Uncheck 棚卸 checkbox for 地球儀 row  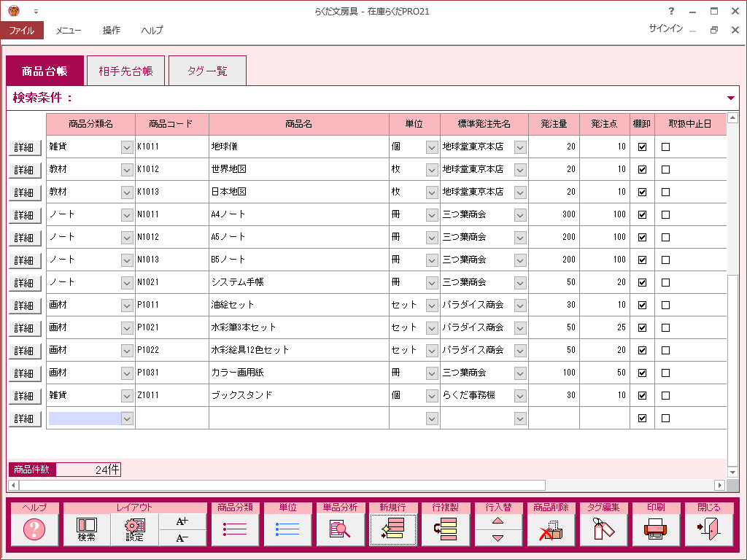[642, 147]
